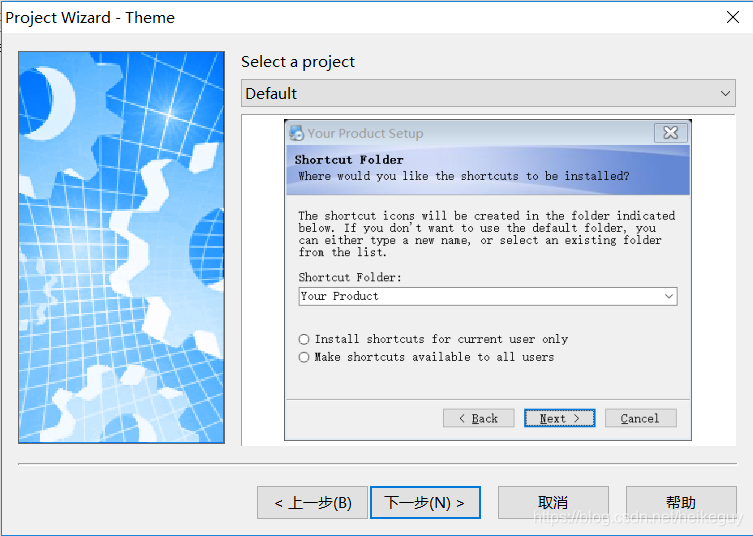Cancel the wizard with 取消
Viewport: 753px width, 536px height.
pos(553,503)
